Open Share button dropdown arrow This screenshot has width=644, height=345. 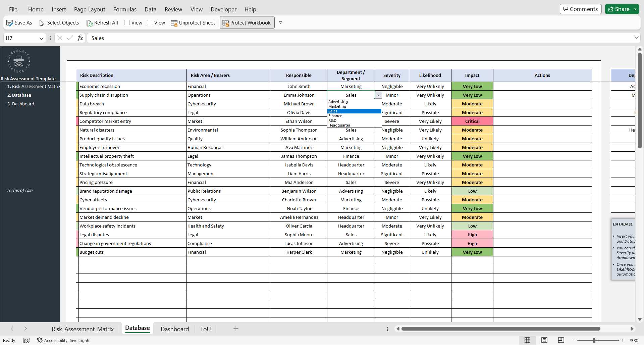pyautogui.click(x=635, y=9)
